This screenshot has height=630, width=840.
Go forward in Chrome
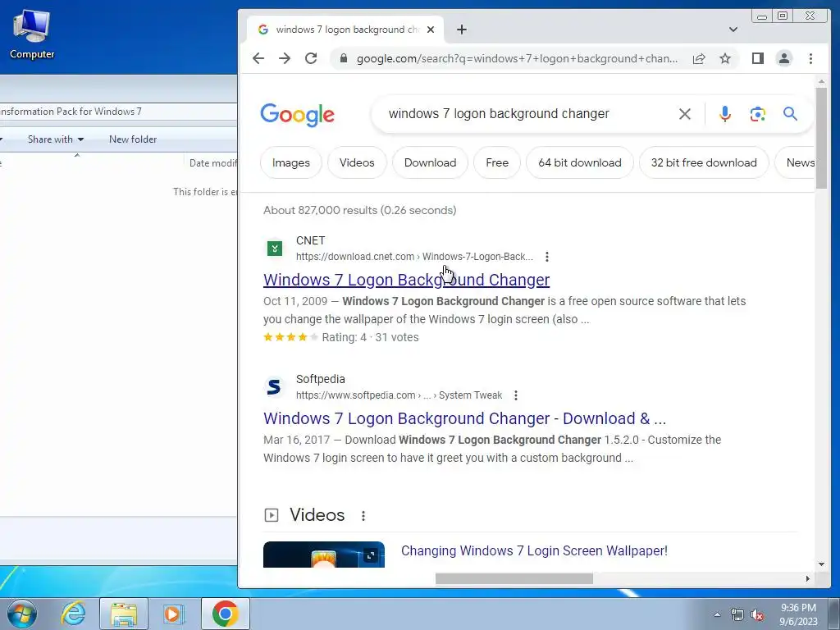[285, 58]
